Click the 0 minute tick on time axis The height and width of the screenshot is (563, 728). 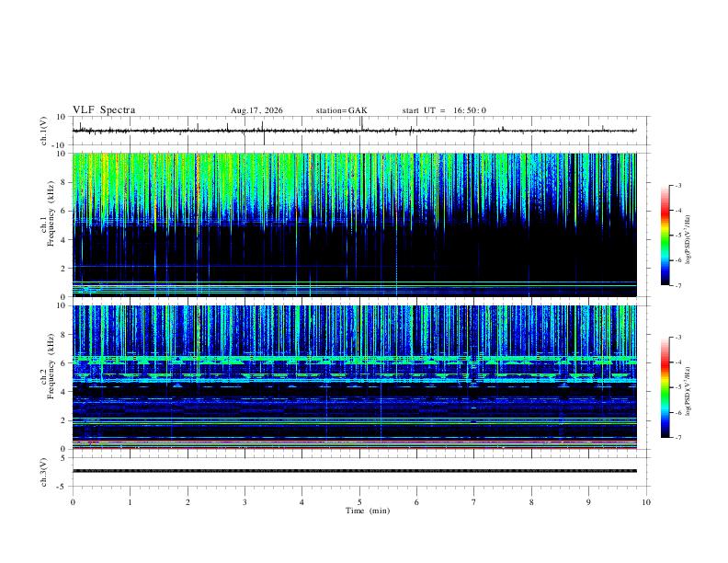tap(73, 502)
